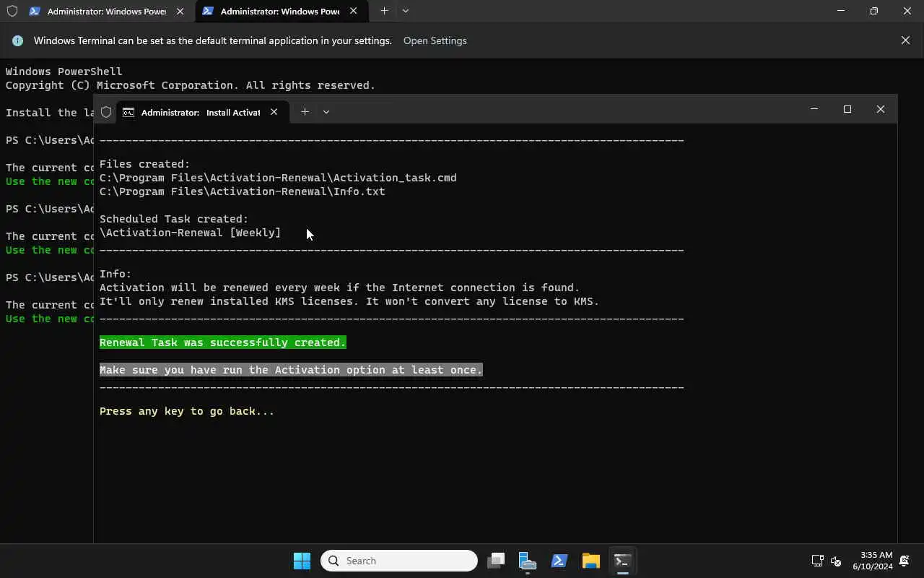Dismiss the default terminal notification
Viewport: 924px width, 578px height.
[905, 40]
